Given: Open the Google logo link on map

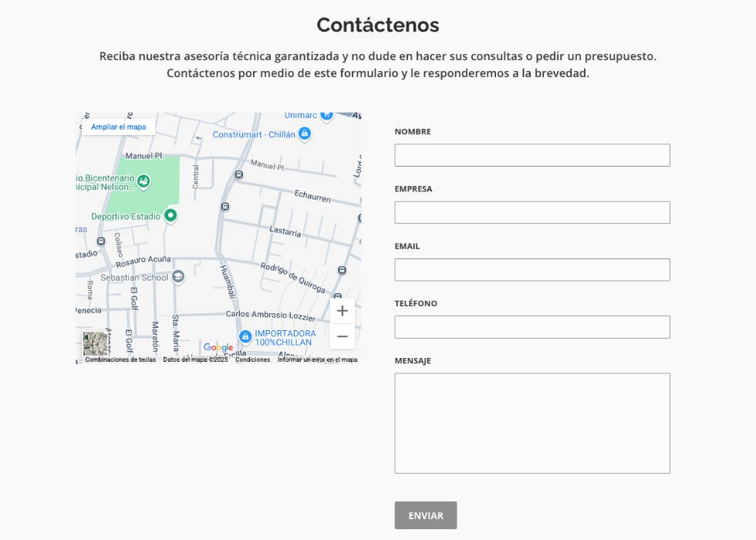Looking at the screenshot, I should click(218, 348).
